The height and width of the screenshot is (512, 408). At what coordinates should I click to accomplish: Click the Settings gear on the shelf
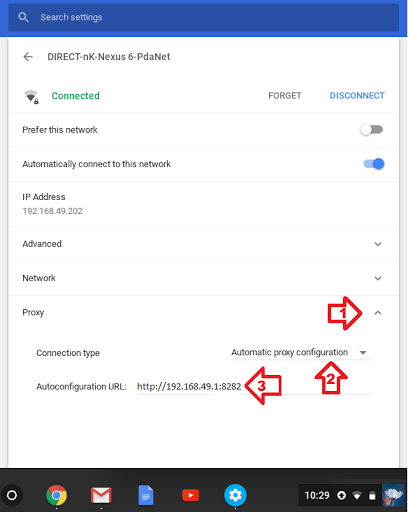[x=235, y=495]
